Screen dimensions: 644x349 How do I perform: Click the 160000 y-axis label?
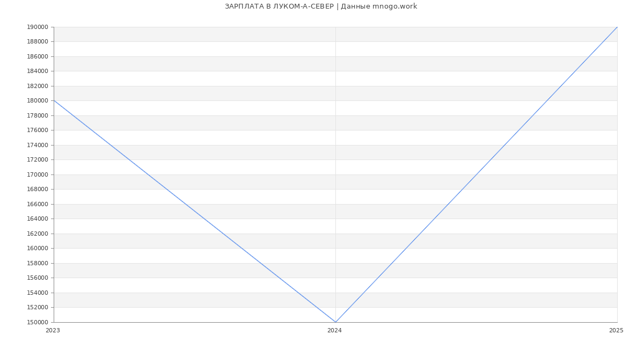(x=38, y=249)
